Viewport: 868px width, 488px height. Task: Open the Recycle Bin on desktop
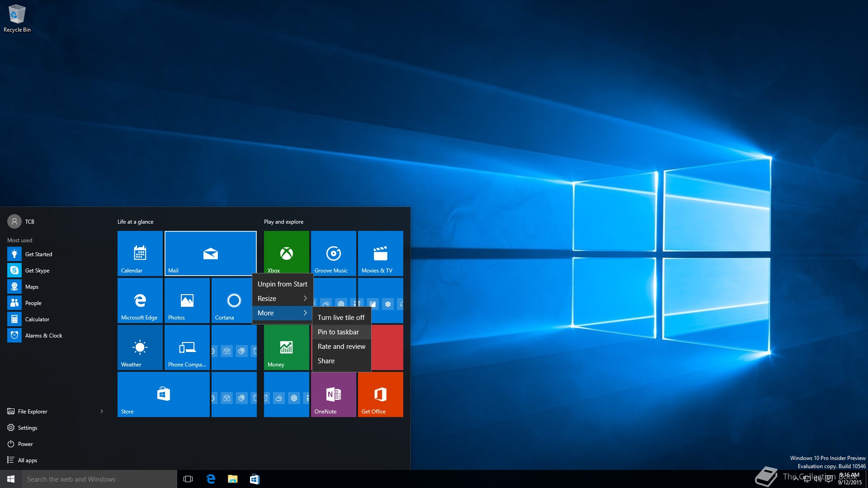coord(17,19)
